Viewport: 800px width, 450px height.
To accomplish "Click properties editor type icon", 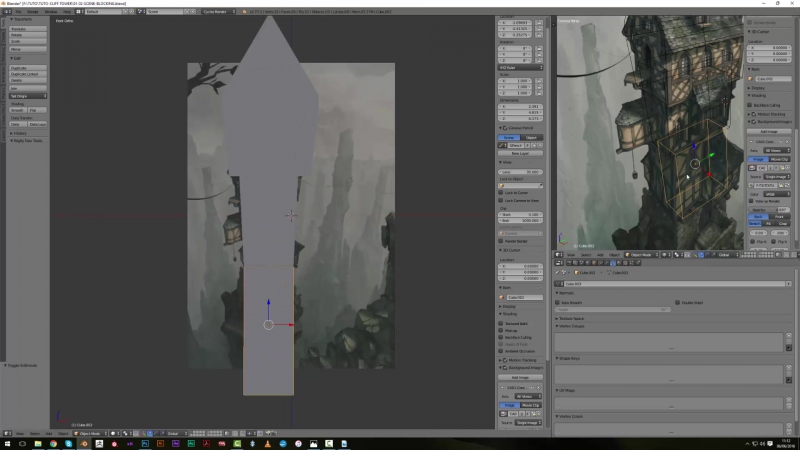I will [559, 263].
